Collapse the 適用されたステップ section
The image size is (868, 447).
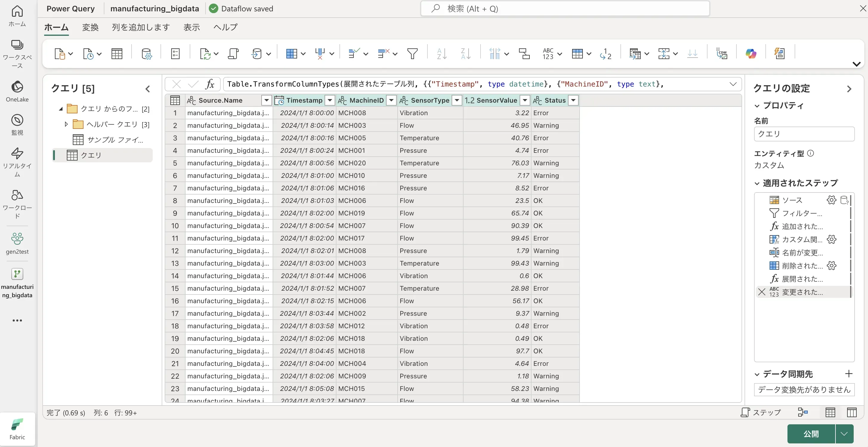point(757,184)
